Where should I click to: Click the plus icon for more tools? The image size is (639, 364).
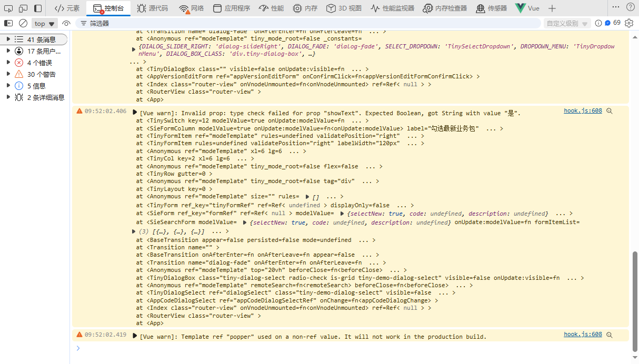[552, 8]
